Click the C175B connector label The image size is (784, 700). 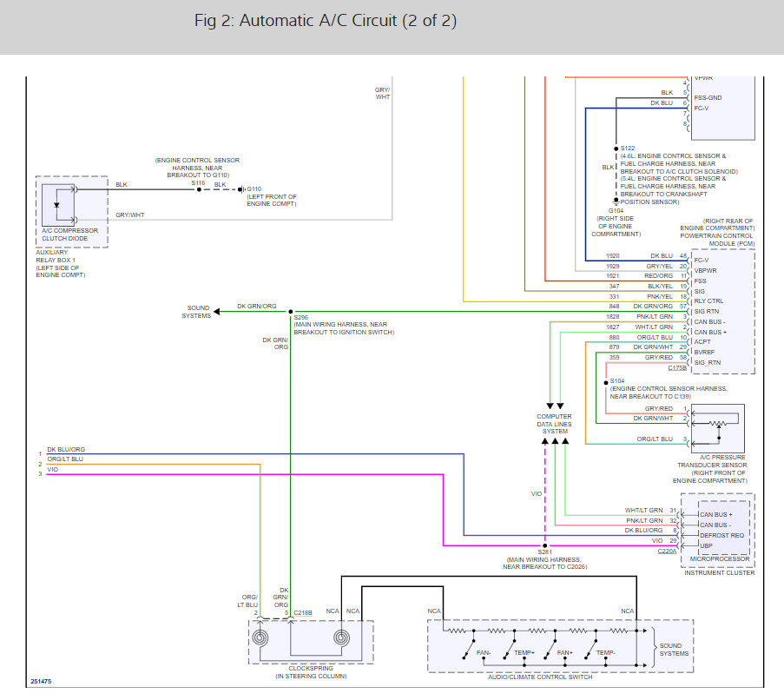[679, 368]
